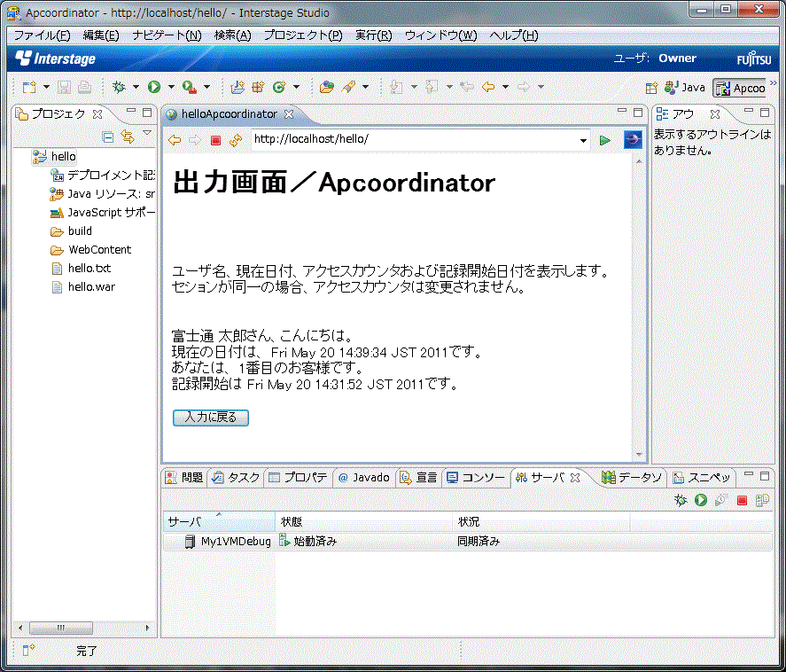Refresh the helloApcoordinator browser page
Viewport: 786px width, 672px height.
236,140
